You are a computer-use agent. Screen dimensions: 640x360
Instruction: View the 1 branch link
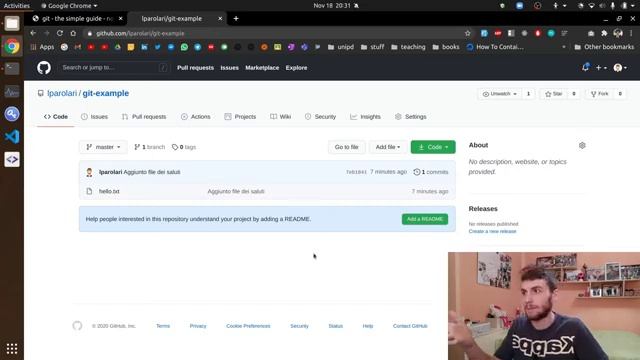(x=149, y=147)
